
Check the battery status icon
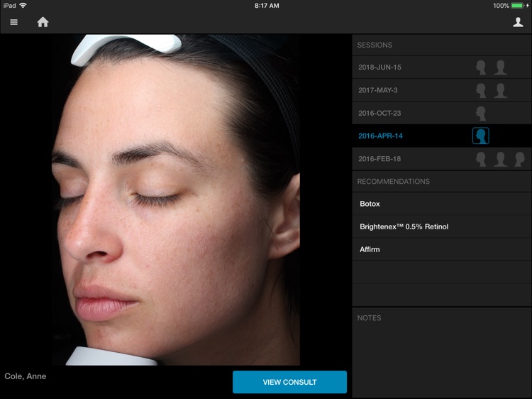tap(519, 6)
